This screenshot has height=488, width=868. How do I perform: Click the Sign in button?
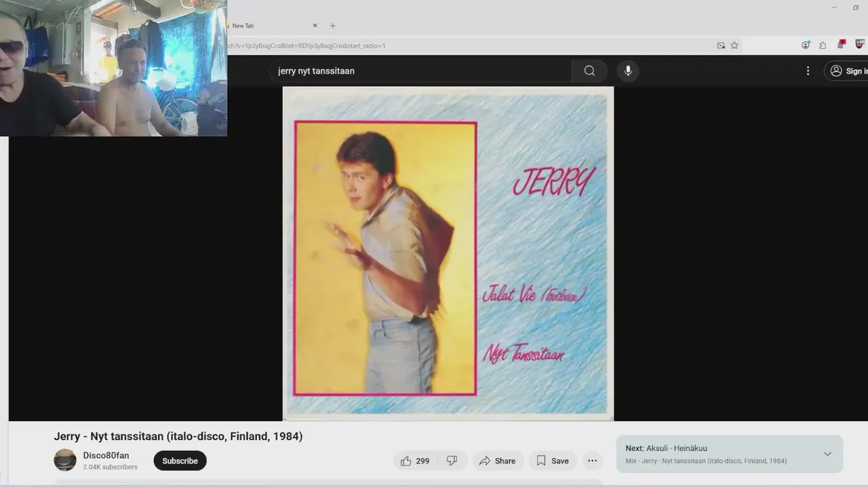(847, 70)
